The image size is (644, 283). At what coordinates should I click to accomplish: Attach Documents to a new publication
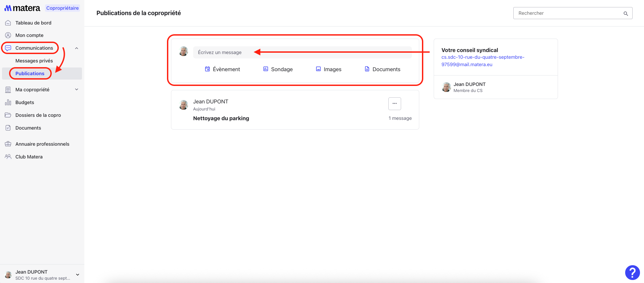pos(382,69)
